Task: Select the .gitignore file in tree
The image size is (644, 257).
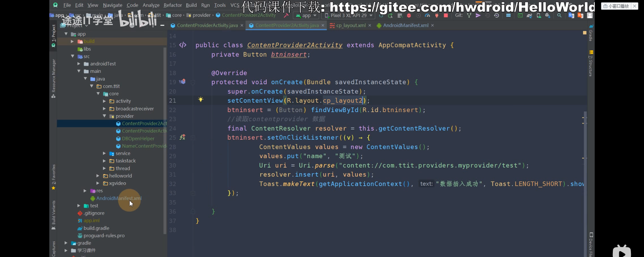Action: click(x=94, y=213)
